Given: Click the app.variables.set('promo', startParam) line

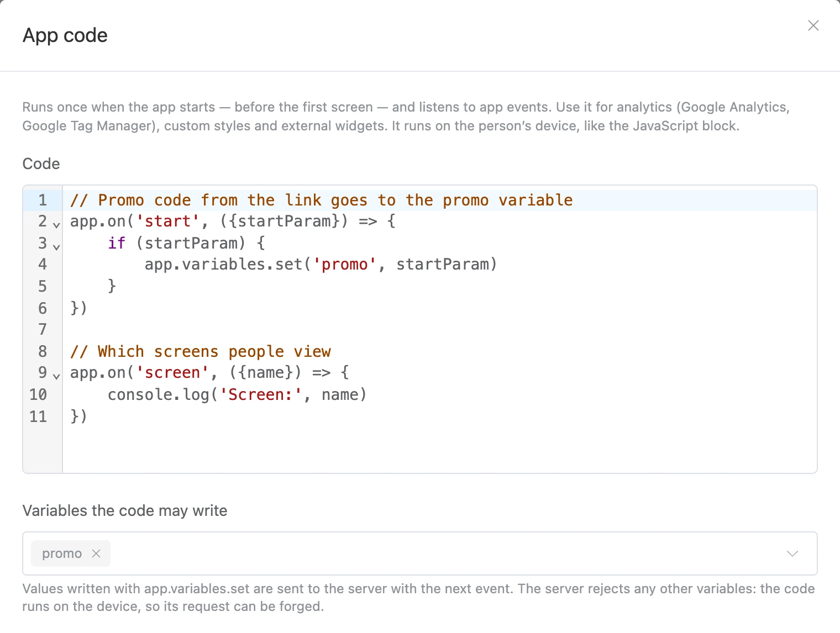Looking at the screenshot, I should tap(321, 265).
